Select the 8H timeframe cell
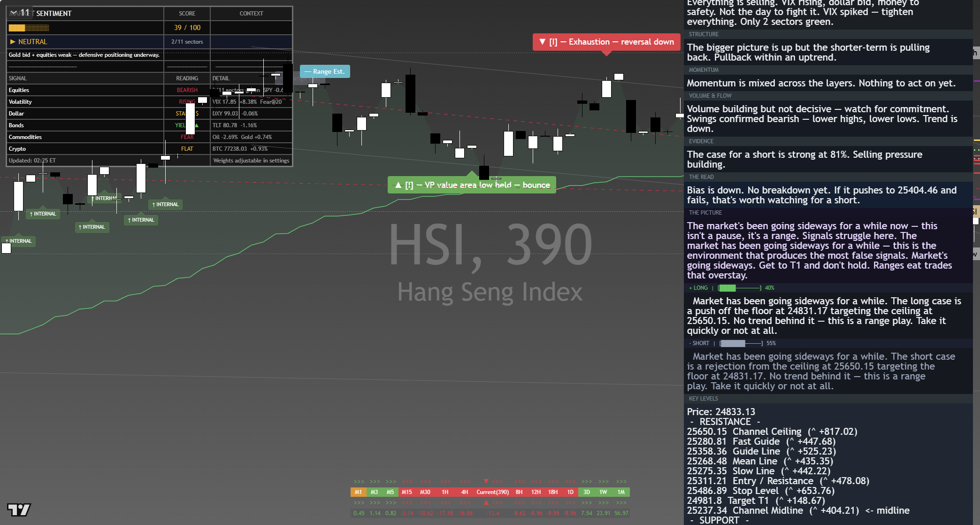Screen dimensions: 980x525 click(x=519, y=492)
